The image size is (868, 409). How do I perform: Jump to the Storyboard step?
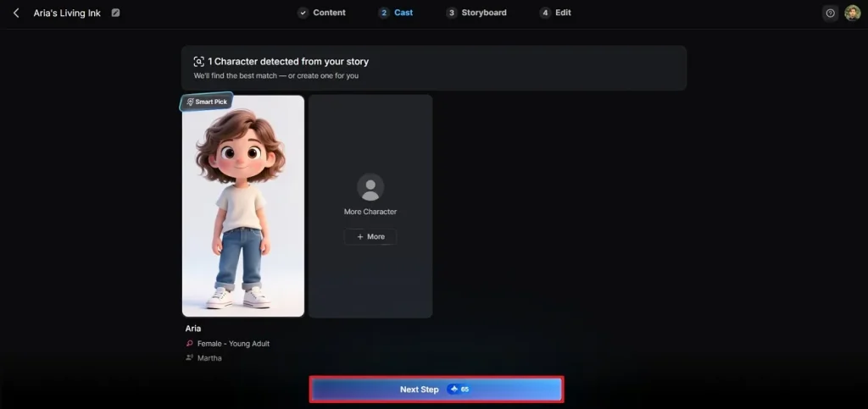pos(476,13)
